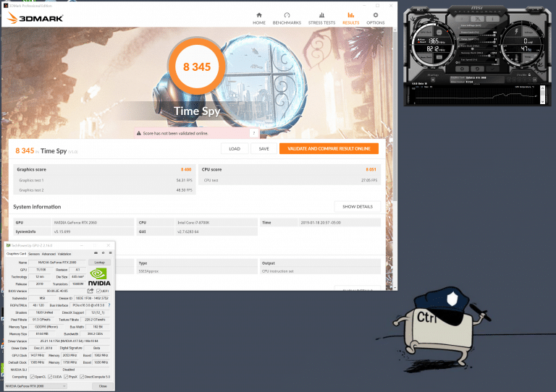Click Afterburner apply checkmark button
556x392 pixels.
tap(492, 69)
